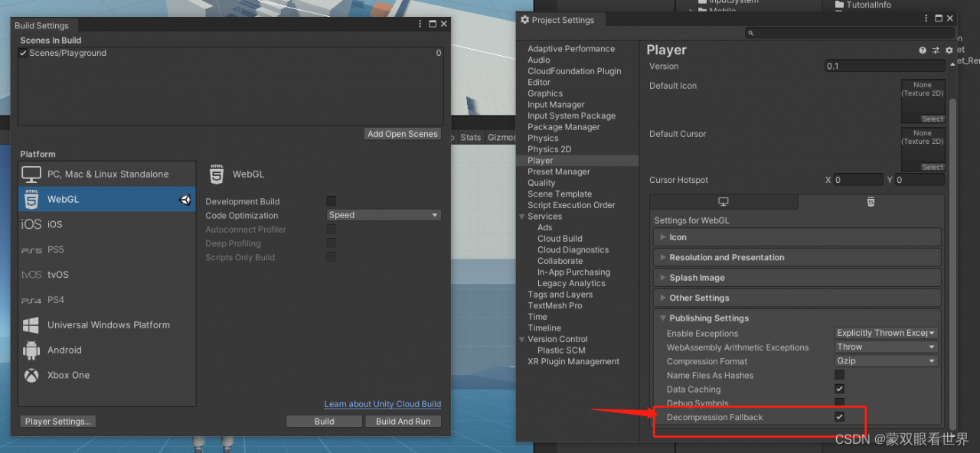Click the Android platform icon
The height and width of the screenshot is (453, 980).
(x=31, y=350)
